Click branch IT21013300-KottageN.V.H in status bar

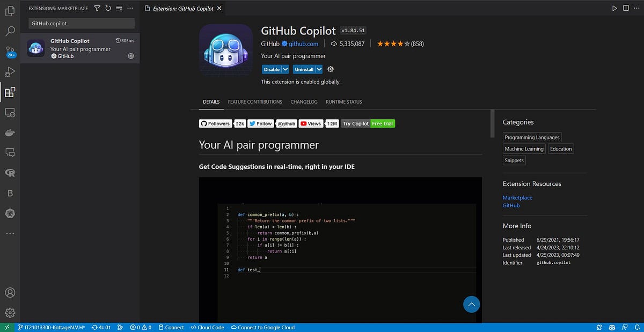click(51, 327)
